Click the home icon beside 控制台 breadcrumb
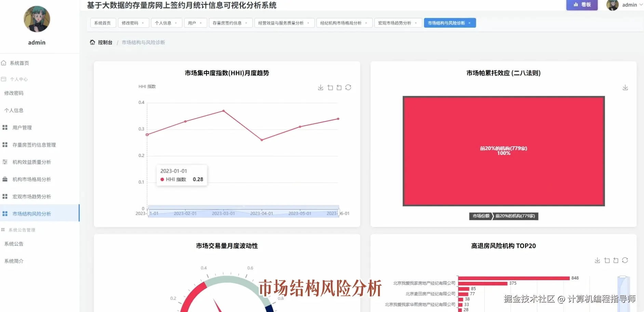 coord(92,42)
